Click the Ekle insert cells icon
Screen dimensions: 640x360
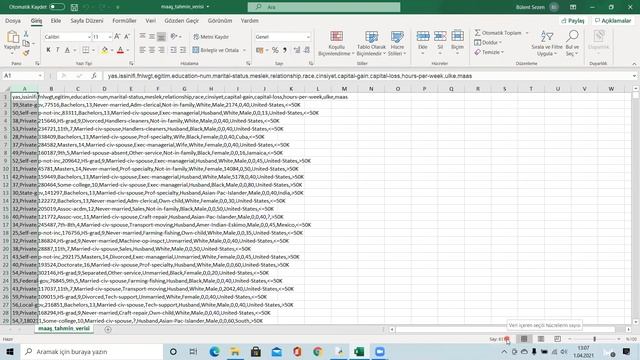(423, 36)
